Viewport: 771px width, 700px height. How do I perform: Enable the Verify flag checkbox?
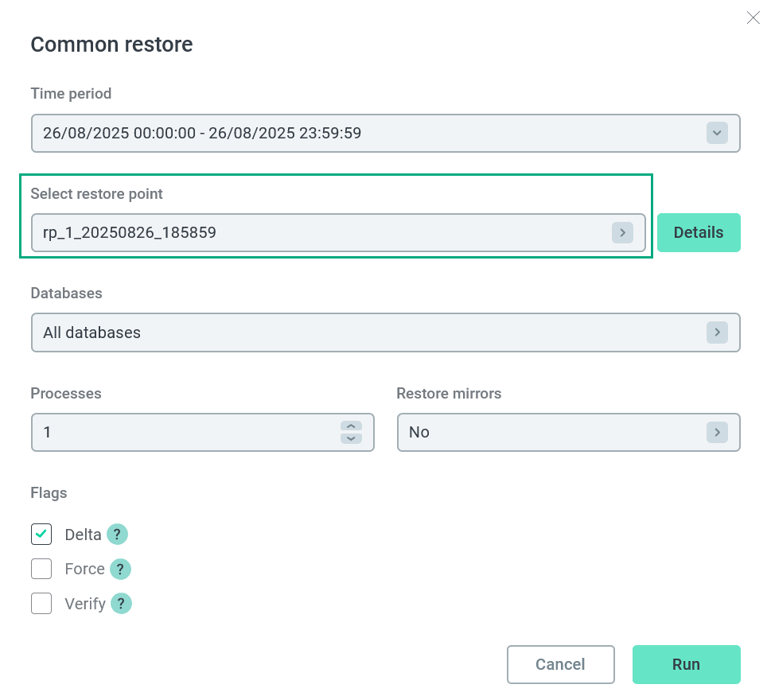pyautogui.click(x=41, y=605)
